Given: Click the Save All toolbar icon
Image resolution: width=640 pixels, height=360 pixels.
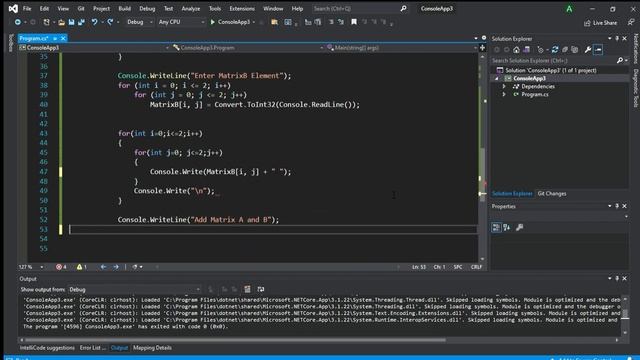Looking at the screenshot, I should [x=81, y=22].
